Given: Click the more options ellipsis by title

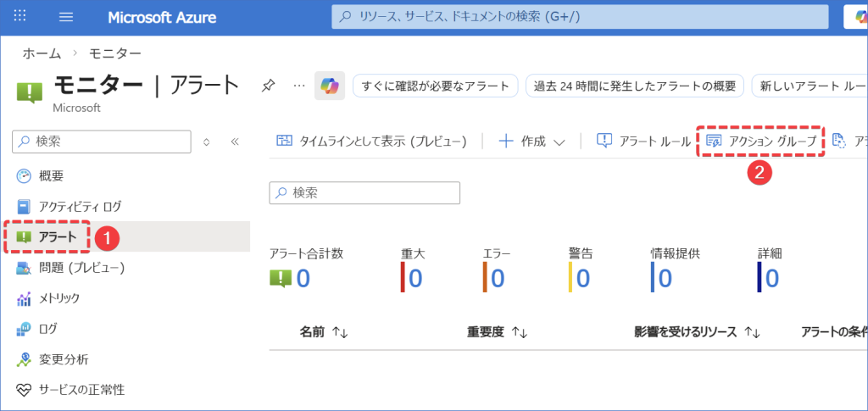Looking at the screenshot, I should (x=298, y=86).
